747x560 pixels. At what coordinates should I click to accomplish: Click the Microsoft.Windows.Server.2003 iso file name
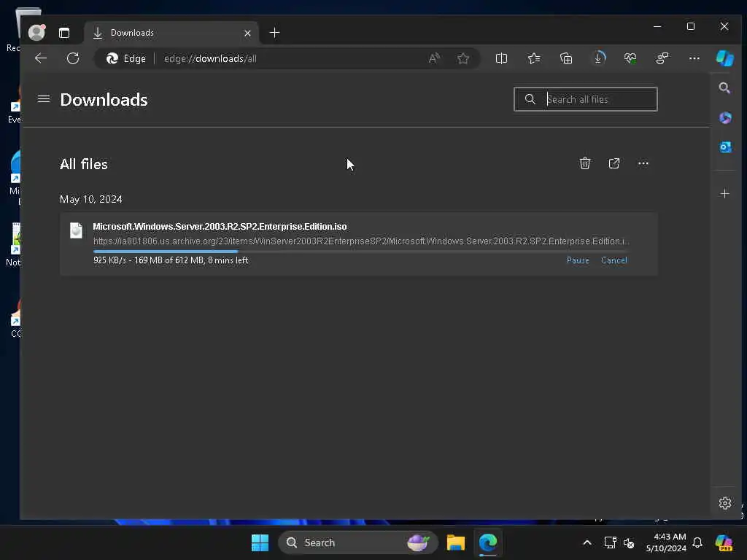pyautogui.click(x=220, y=227)
